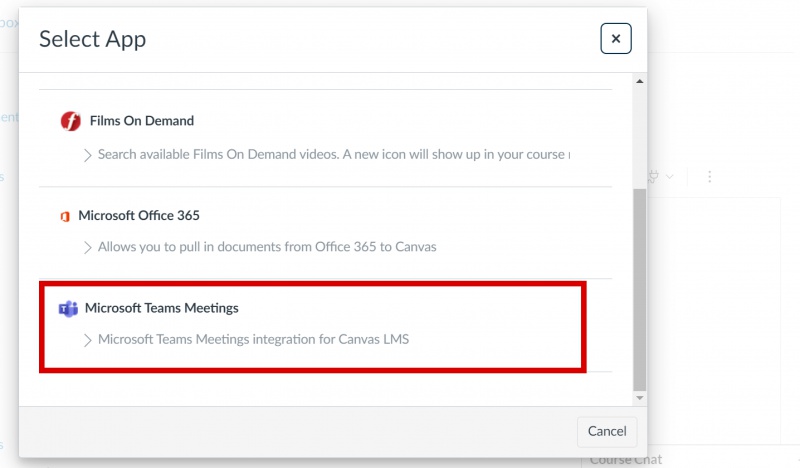
Task: Click the Office 365 description text
Action: point(267,246)
